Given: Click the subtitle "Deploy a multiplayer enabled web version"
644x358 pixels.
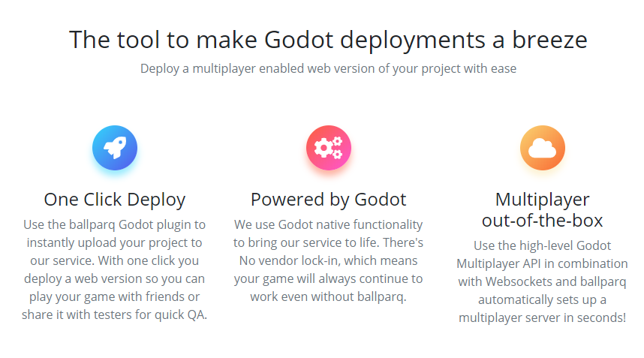Looking at the screenshot, I should (x=328, y=68).
